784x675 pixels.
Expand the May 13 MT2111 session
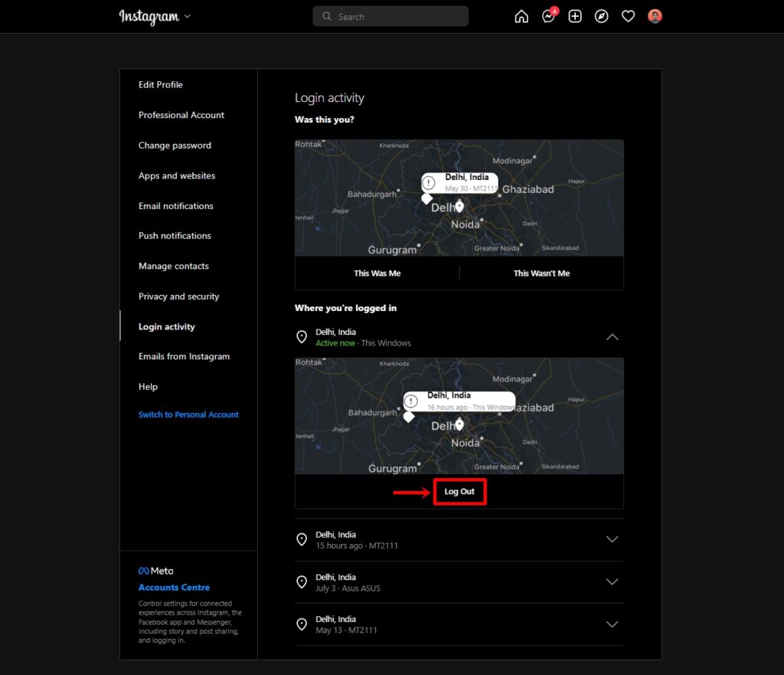tap(612, 624)
